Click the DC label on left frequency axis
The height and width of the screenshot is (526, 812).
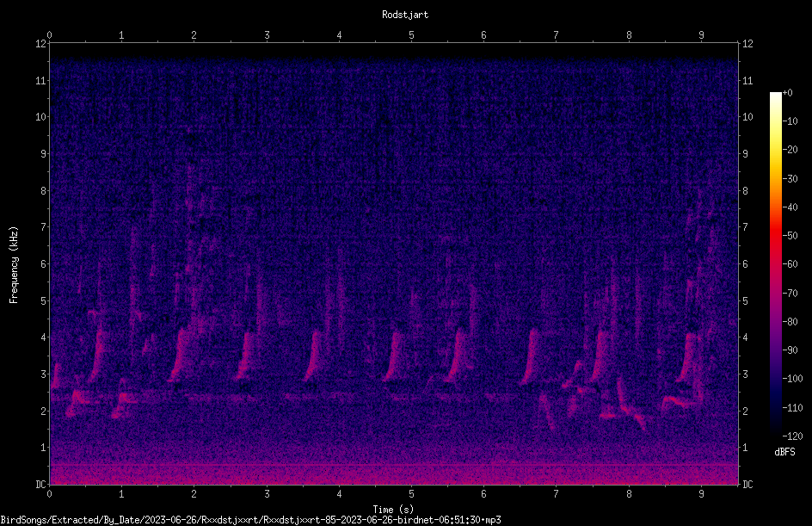click(41, 485)
